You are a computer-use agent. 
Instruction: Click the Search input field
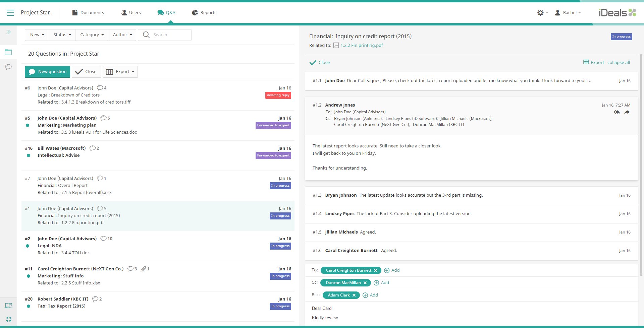170,35
